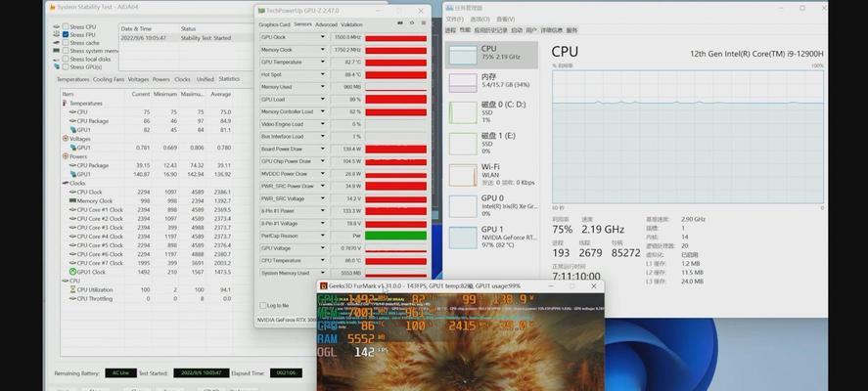The image size is (868, 391).
Task: Open the System Memory Used dropdown
Action: point(323,273)
